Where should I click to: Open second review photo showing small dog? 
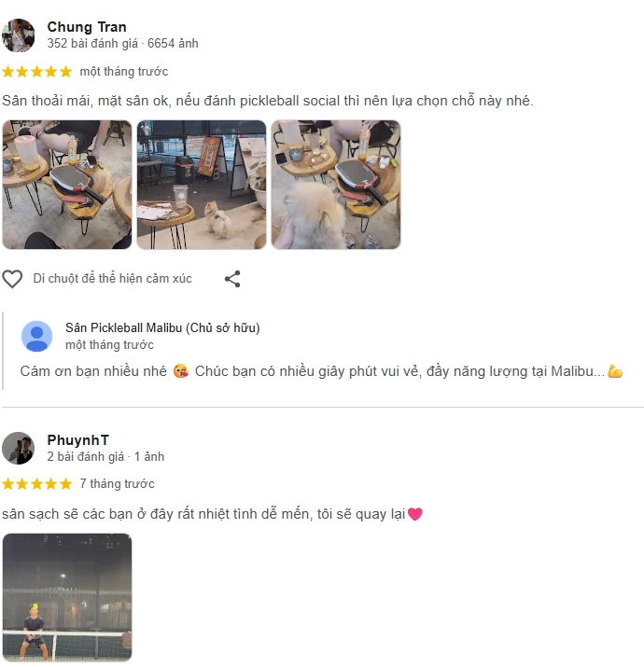202,185
